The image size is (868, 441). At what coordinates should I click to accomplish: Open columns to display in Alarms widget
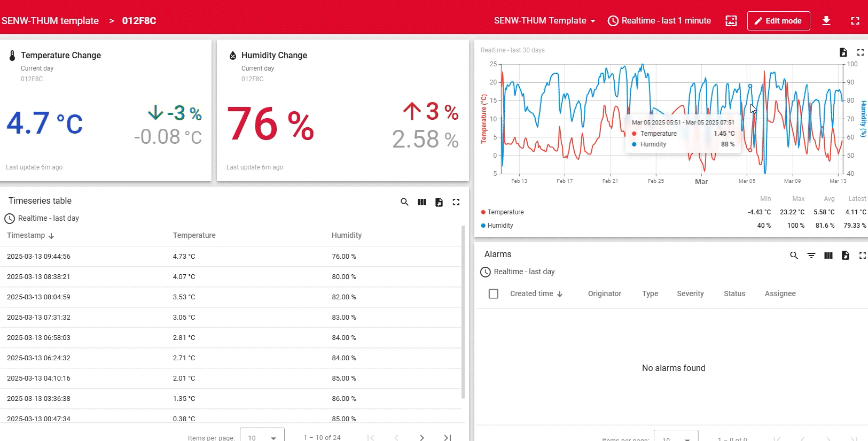828,256
